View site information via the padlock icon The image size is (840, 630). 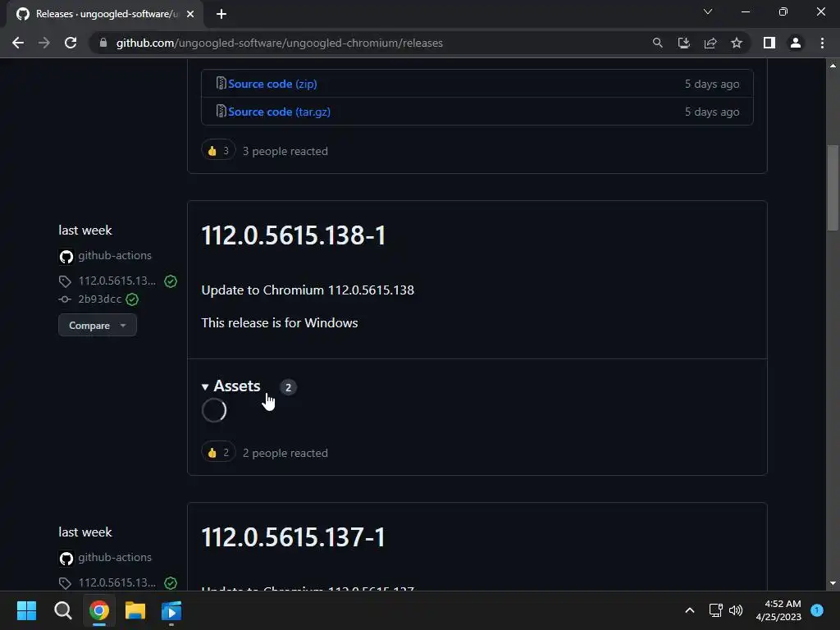click(103, 43)
